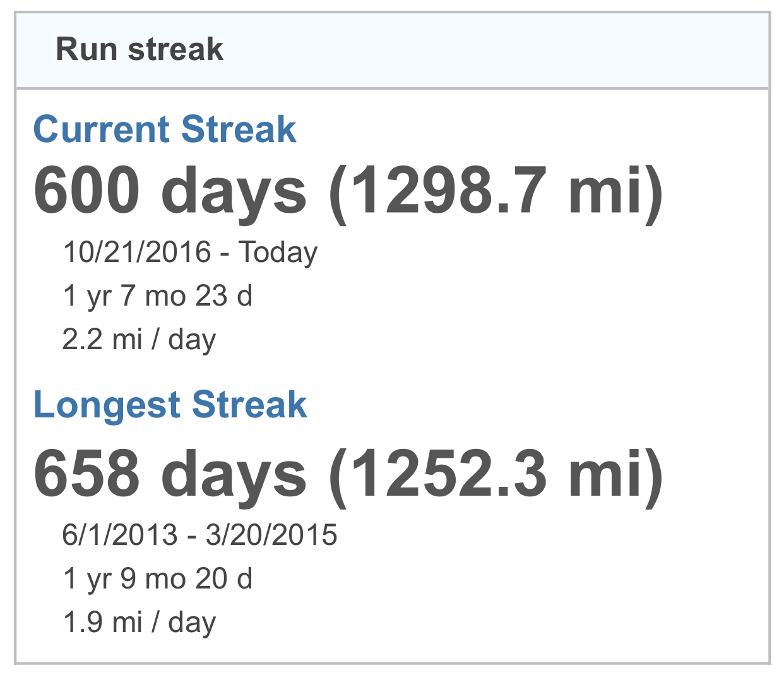Viewport: 784px width, 675px height.
Task: Click the "1298.7 mi" current streak mileage
Action: point(496,191)
